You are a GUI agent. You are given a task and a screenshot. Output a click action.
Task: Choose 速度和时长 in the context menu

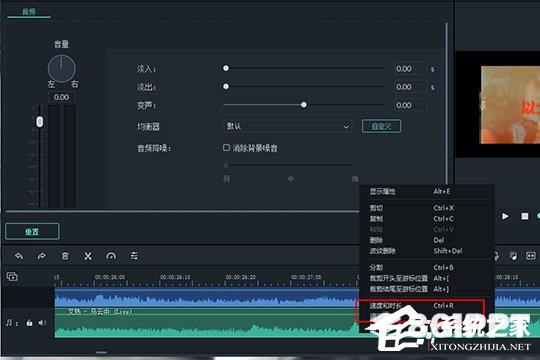427,306
